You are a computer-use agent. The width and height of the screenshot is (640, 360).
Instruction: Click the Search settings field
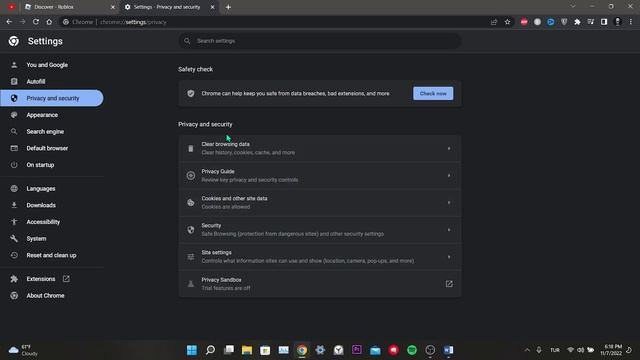[320, 41]
